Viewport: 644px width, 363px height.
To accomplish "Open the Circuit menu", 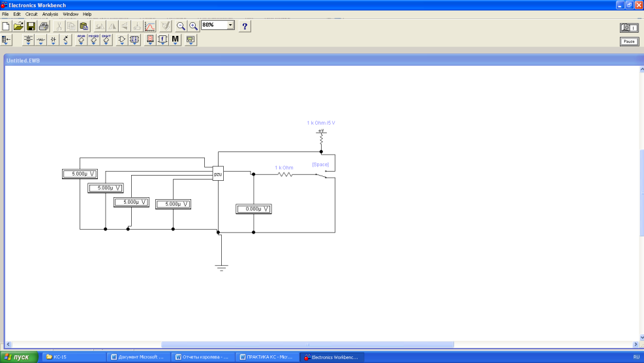I will pyautogui.click(x=31, y=14).
